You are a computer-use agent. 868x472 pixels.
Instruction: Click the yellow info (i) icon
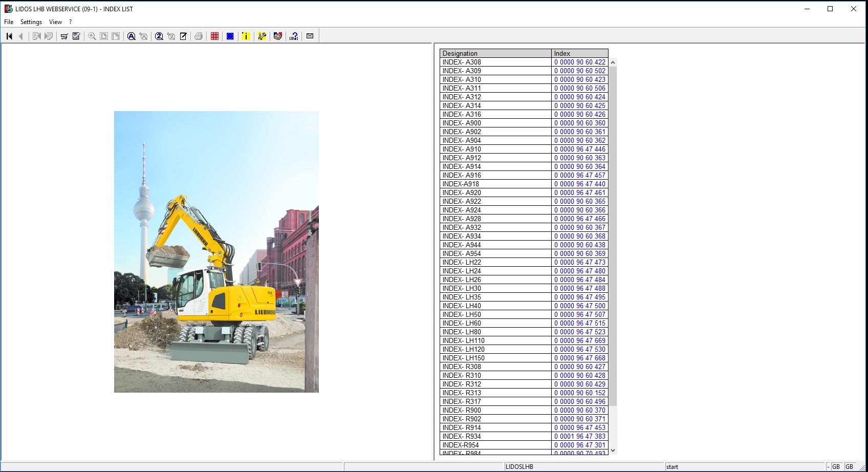[246, 36]
